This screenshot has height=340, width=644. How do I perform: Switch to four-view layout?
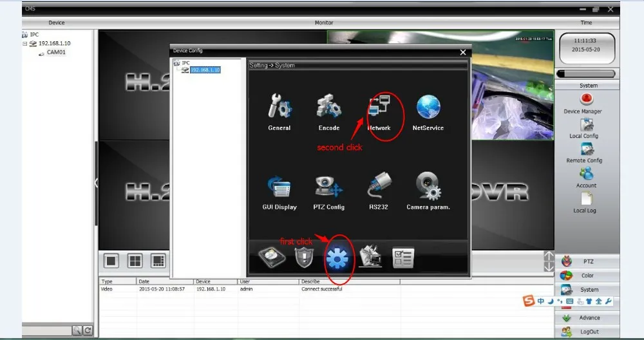pos(135,261)
